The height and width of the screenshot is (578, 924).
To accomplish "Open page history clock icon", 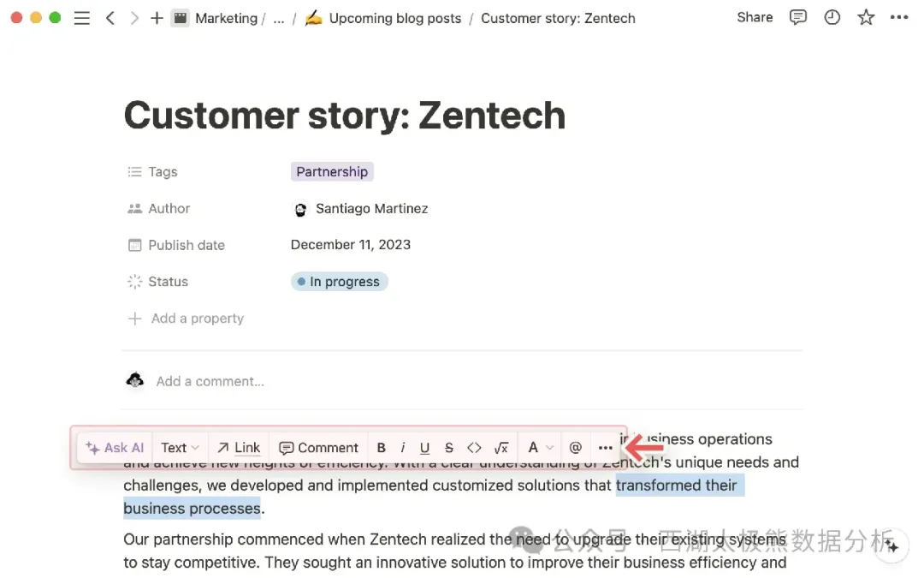I will coord(832,18).
